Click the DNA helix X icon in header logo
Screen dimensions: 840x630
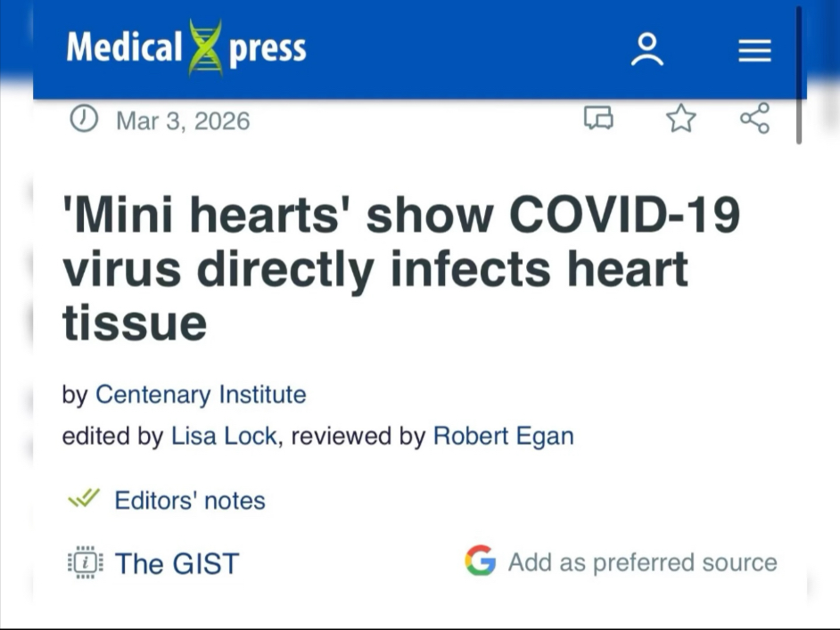tap(205, 48)
